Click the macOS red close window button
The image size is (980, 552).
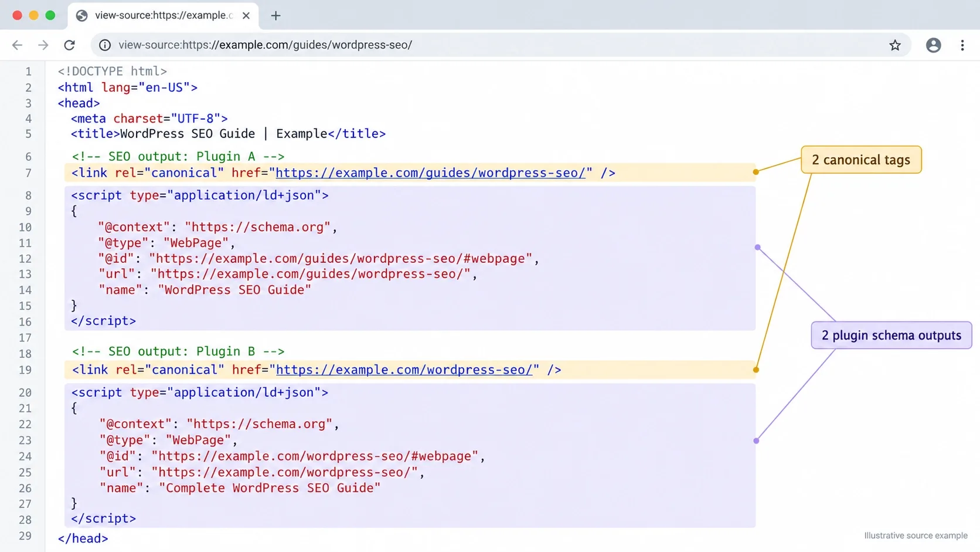pyautogui.click(x=17, y=15)
